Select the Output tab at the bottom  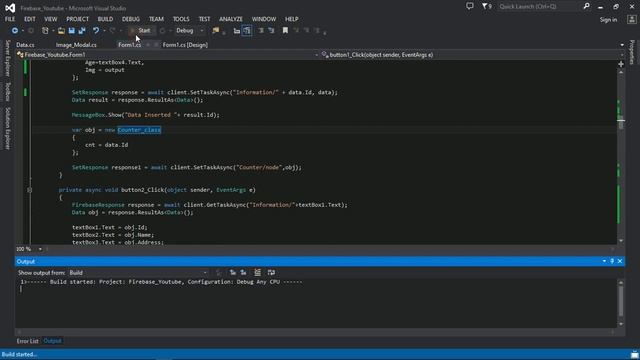pyautogui.click(x=52, y=341)
